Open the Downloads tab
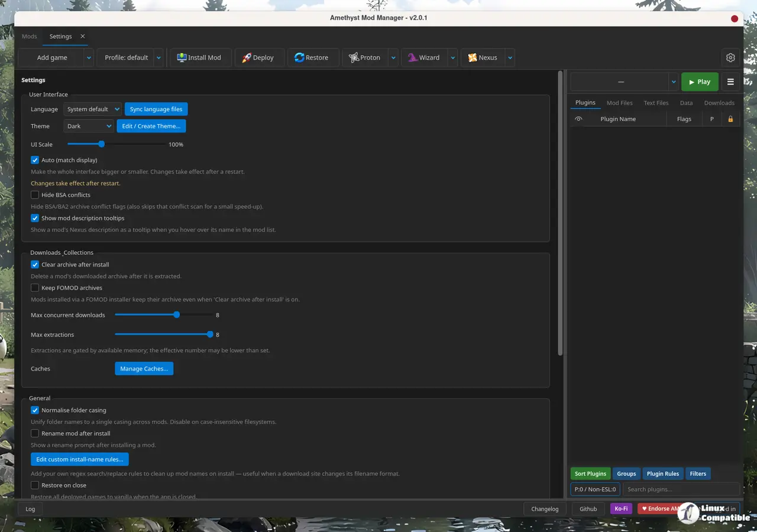Screen dimensions: 757x532 click(x=719, y=103)
